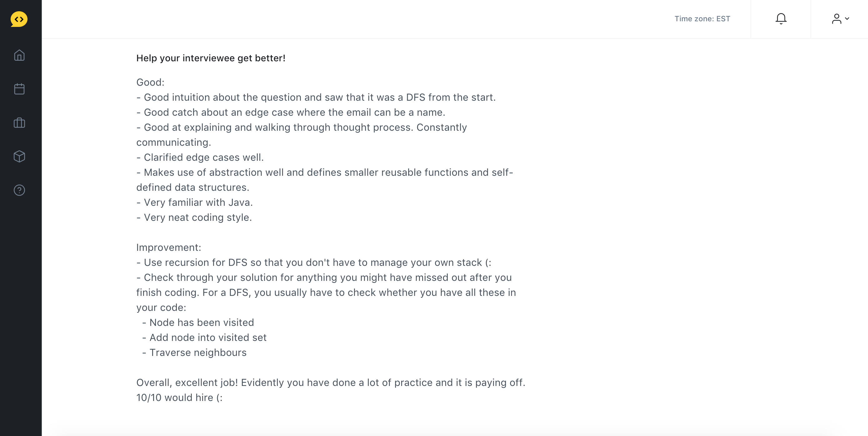Click the yellow code logo icon
The height and width of the screenshot is (436, 868).
click(x=19, y=19)
